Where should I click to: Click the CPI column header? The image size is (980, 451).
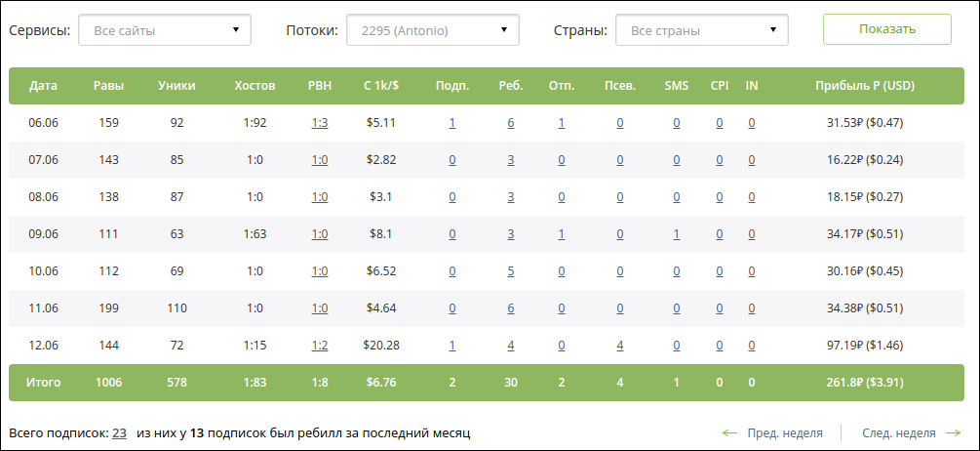tap(720, 86)
